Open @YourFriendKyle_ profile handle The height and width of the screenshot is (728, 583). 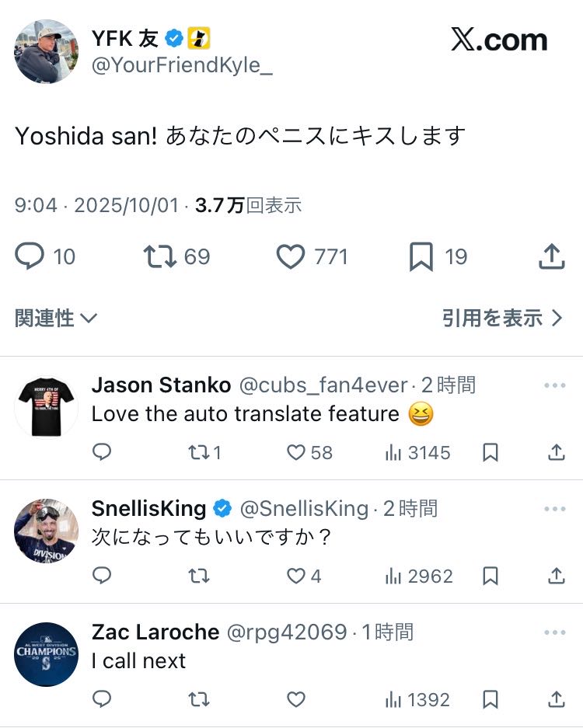tap(183, 66)
